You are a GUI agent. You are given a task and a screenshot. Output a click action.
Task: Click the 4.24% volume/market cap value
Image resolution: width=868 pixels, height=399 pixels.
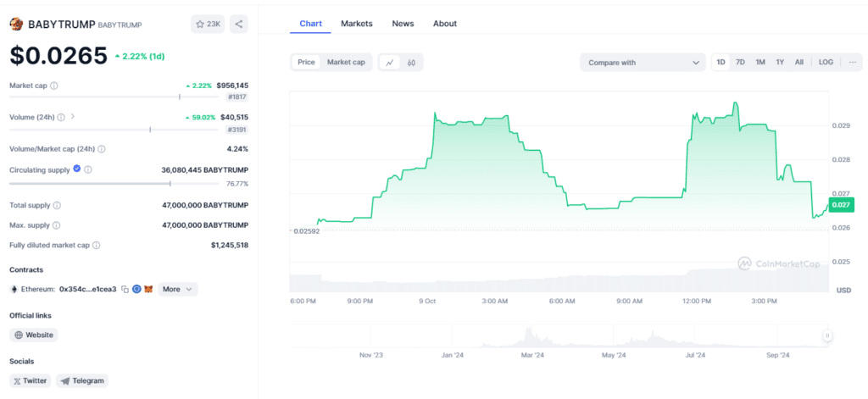click(x=237, y=149)
